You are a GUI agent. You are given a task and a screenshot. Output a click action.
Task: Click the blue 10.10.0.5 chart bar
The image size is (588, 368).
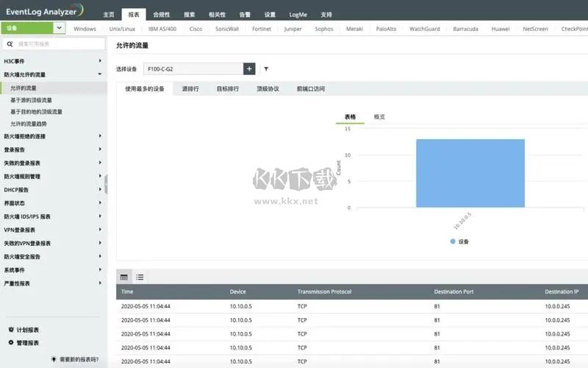coord(470,173)
